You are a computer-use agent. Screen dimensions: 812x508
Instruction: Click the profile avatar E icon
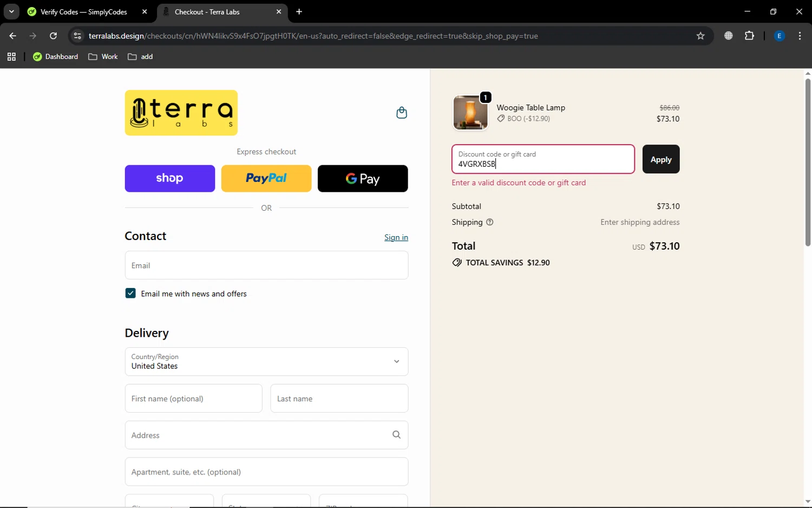[x=780, y=36]
